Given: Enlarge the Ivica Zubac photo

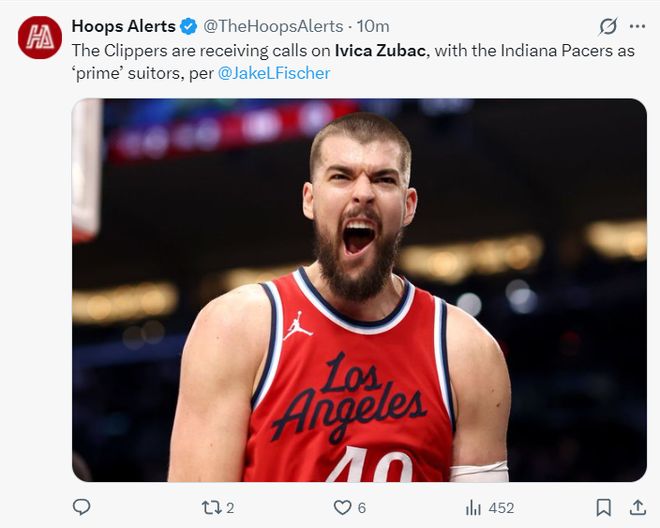Looking at the screenshot, I should pos(359,290).
